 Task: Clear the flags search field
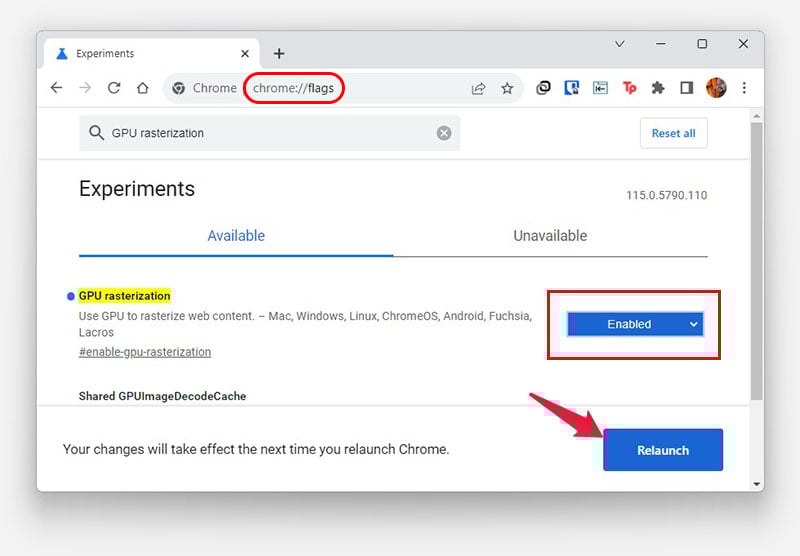444,133
